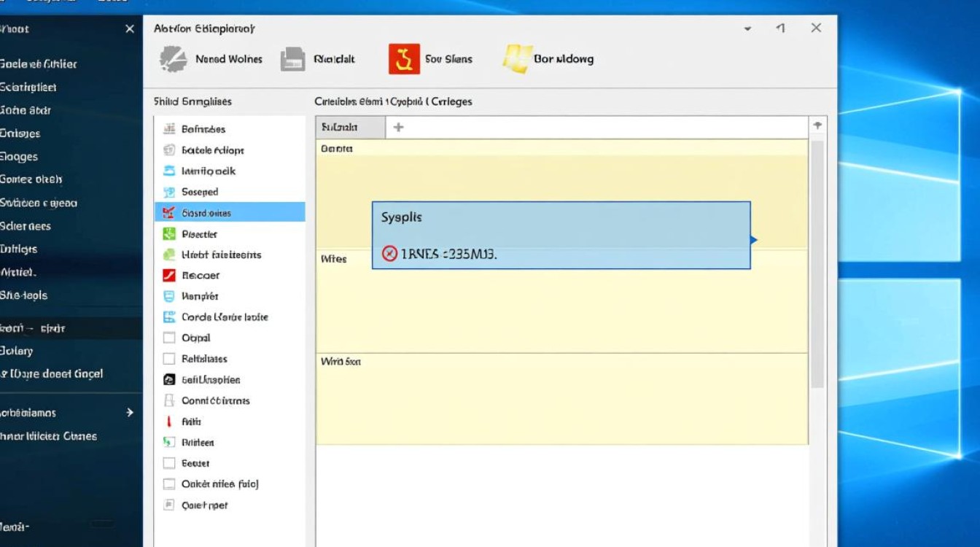Click the heading ending in "Crrleges"
Image resolution: width=980 pixels, height=547 pixels.
click(x=394, y=101)
